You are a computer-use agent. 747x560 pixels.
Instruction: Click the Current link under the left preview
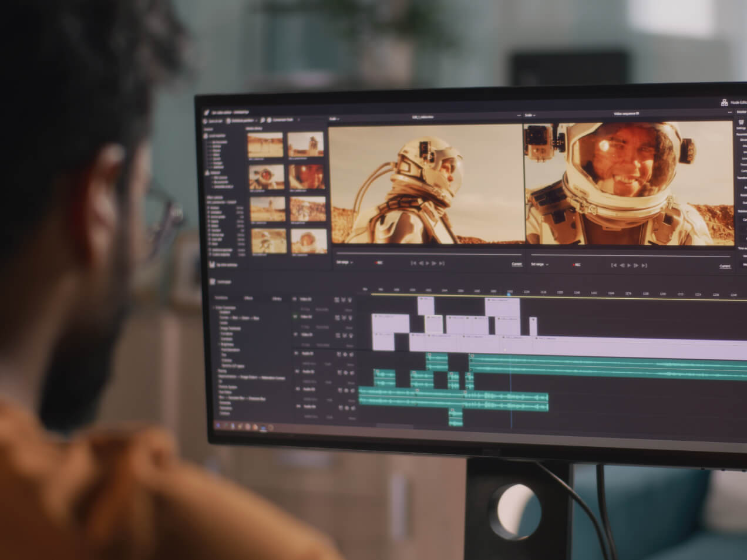516,264
